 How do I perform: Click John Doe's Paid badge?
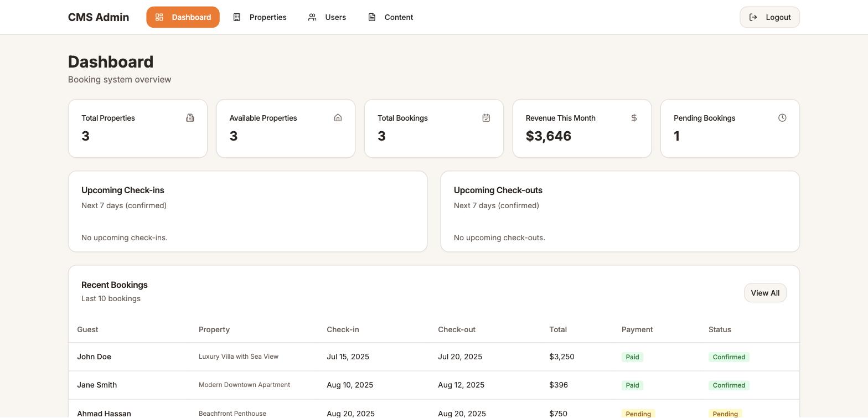tap(632, 357)
